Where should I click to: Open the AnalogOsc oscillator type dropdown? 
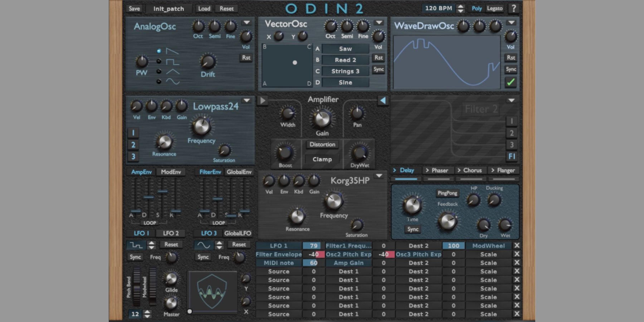pyautogui.click(x=247, y=23)
